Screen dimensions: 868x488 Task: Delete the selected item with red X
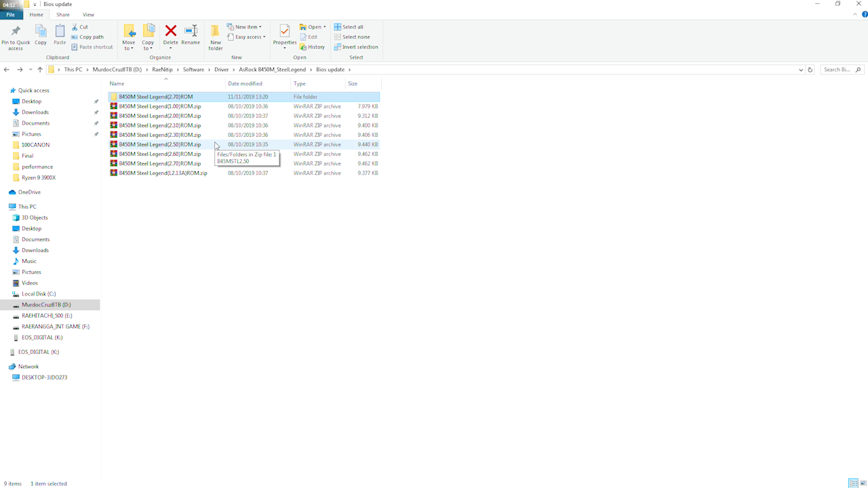[171, 35]
